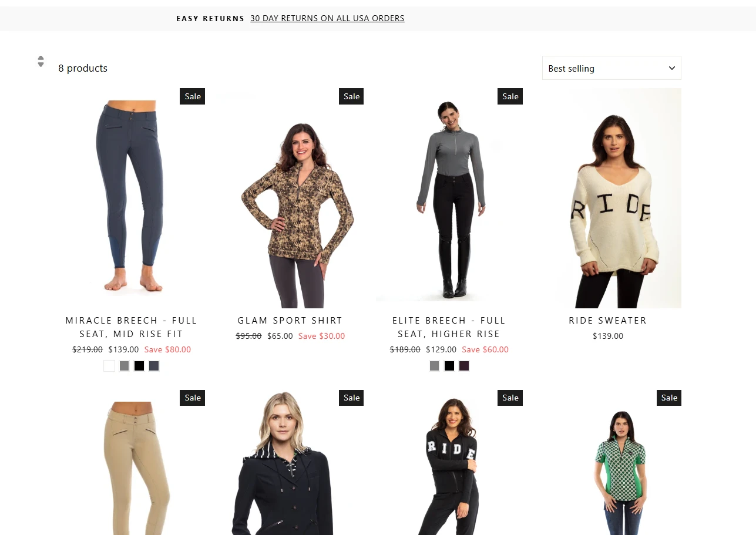Open the Miracle Breech Full Seat product title
Image resolution: width=756 pixels, height=535 pixels.
click(132, 327)
